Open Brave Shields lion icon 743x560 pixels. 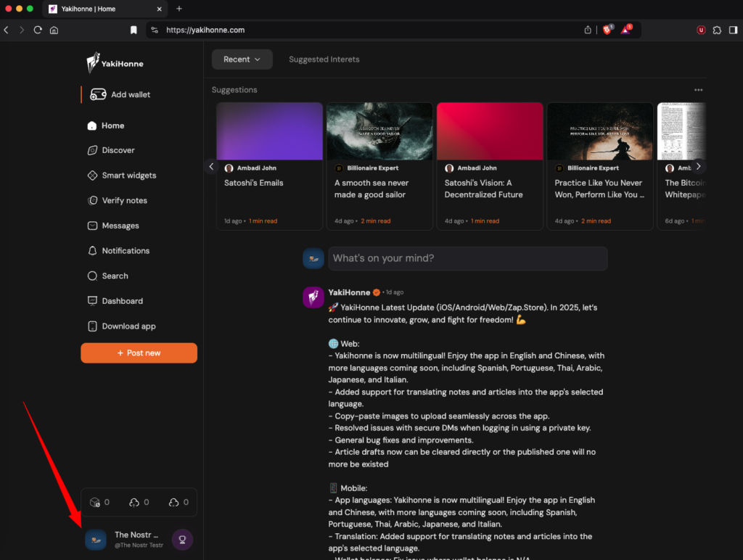click(x=607, y=30)
